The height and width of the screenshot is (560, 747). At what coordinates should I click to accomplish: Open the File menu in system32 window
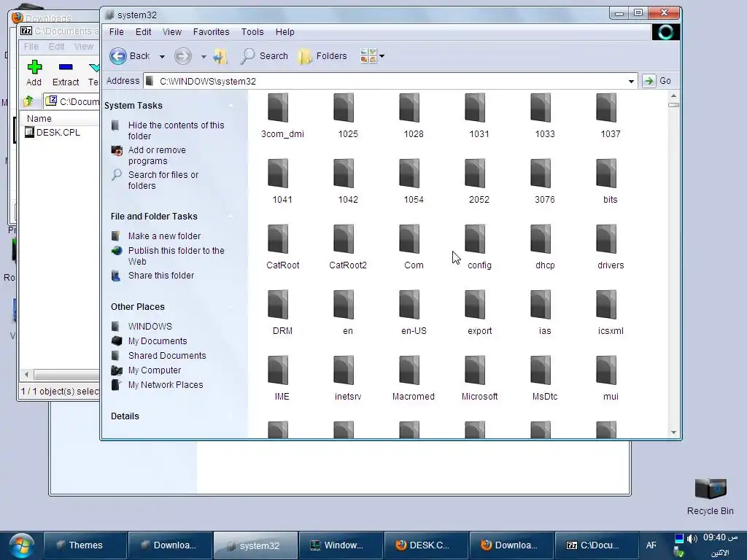[116, 32]
